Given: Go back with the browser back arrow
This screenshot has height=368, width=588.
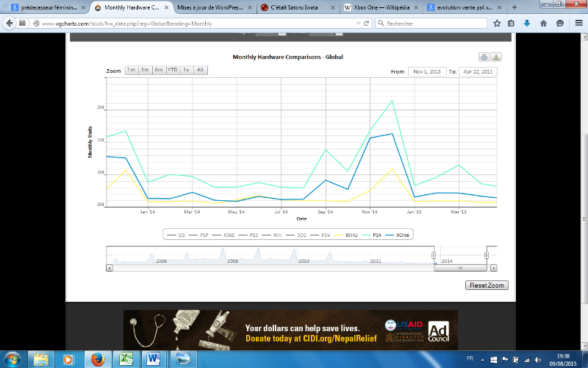Looking at the screenshot, I should (10, 24).
